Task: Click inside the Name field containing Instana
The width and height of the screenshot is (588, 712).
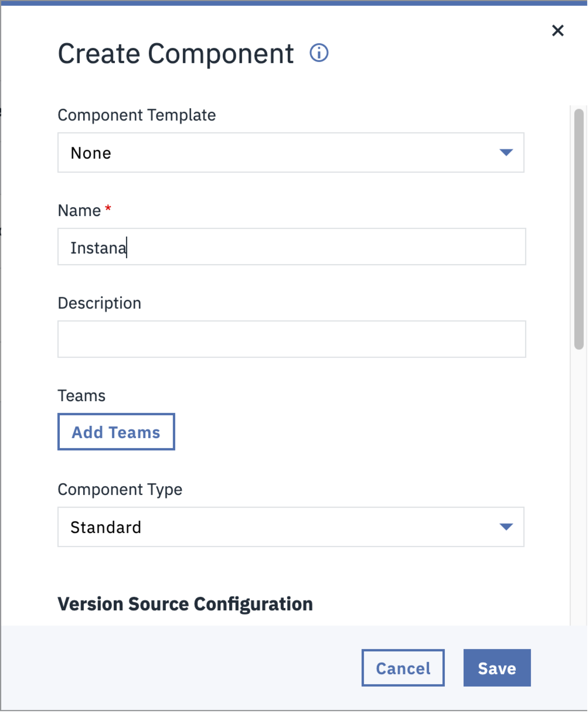Action: [x=291, y=247]
